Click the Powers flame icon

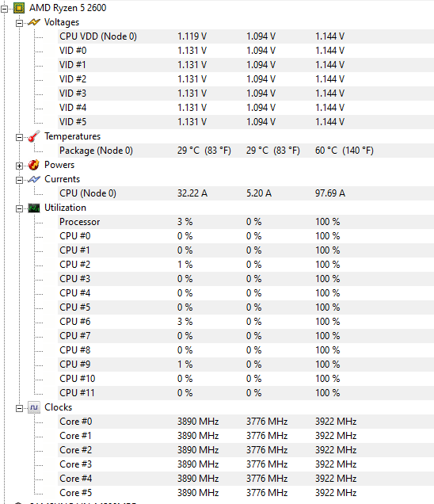34,165
